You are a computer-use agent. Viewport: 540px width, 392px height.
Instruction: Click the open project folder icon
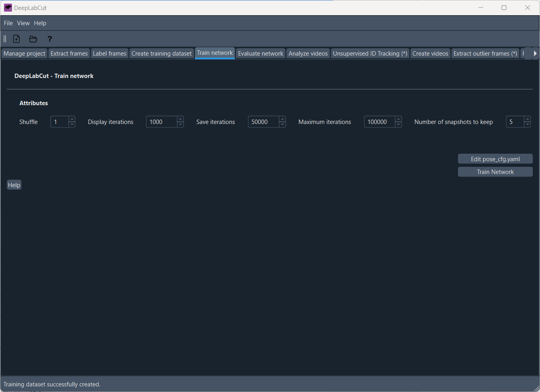pos(33,39)
